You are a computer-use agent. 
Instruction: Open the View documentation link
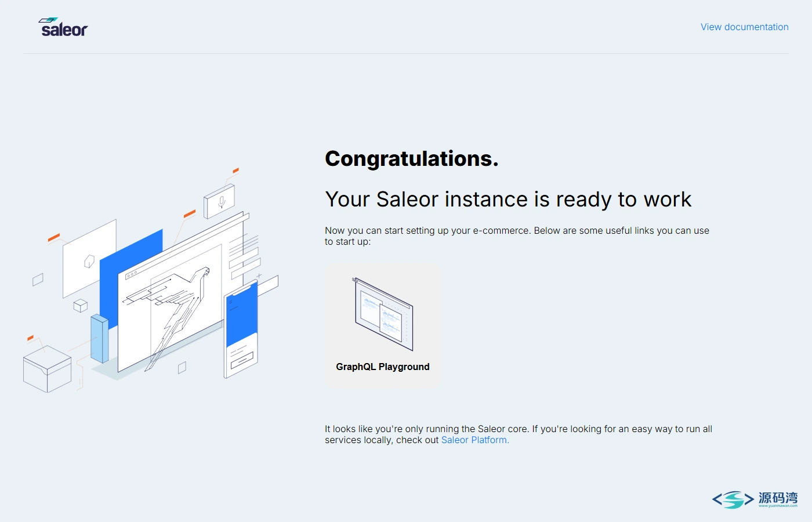point(744,27)
